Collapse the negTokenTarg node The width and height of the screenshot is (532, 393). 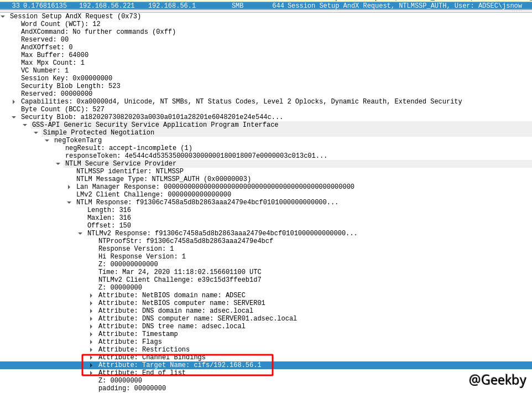pos(47,141)
